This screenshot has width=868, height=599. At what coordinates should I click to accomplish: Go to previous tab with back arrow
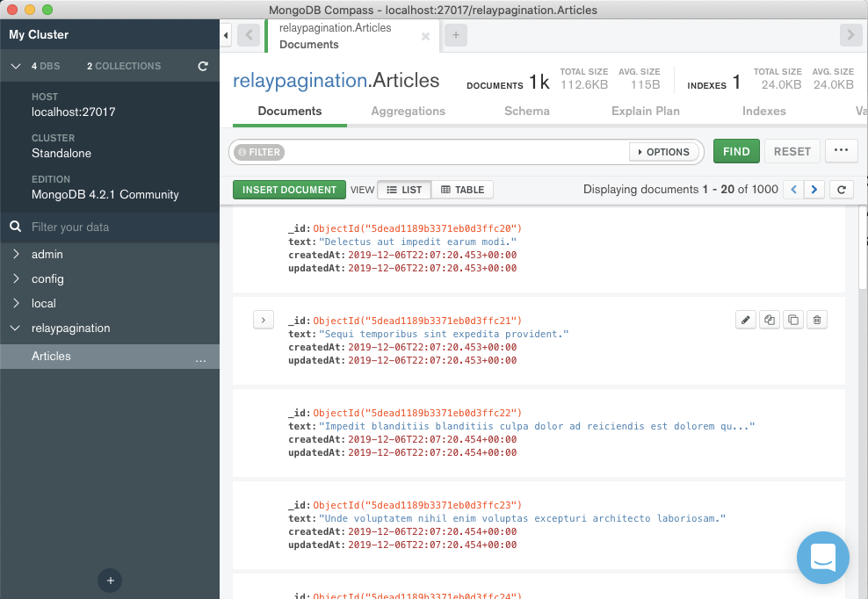click(x=249, y=35)
